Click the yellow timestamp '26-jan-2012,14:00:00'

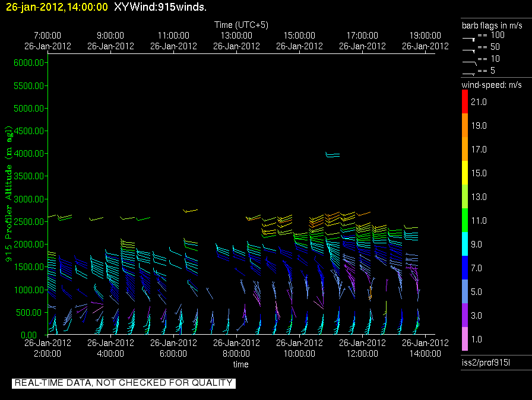coord(57,7)
